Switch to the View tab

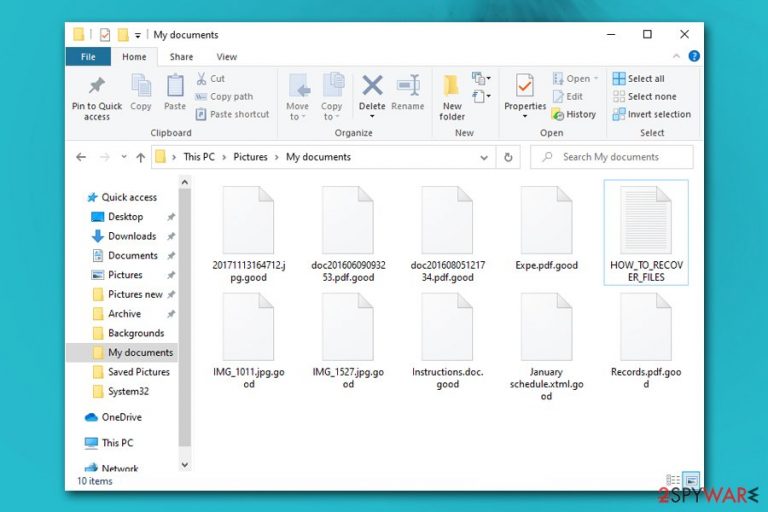tap(227, 57)
